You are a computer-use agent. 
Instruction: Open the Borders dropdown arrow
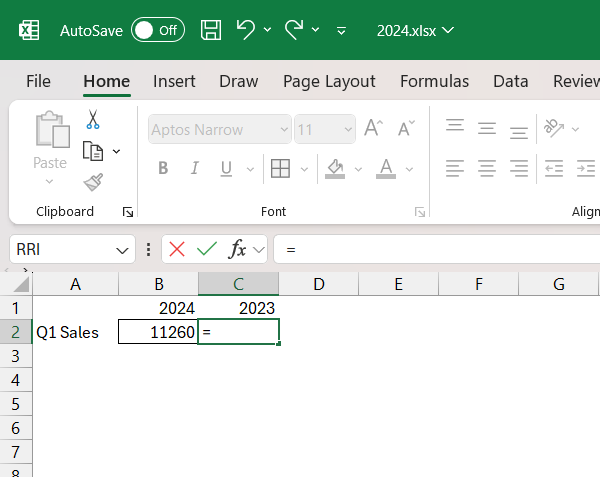(x=304, y=169)
